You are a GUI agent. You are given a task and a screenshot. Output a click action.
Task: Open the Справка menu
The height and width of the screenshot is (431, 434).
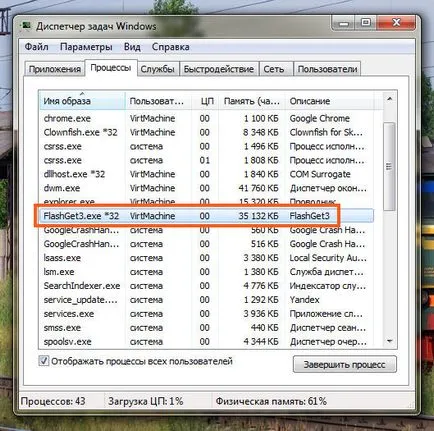[171, 47]
